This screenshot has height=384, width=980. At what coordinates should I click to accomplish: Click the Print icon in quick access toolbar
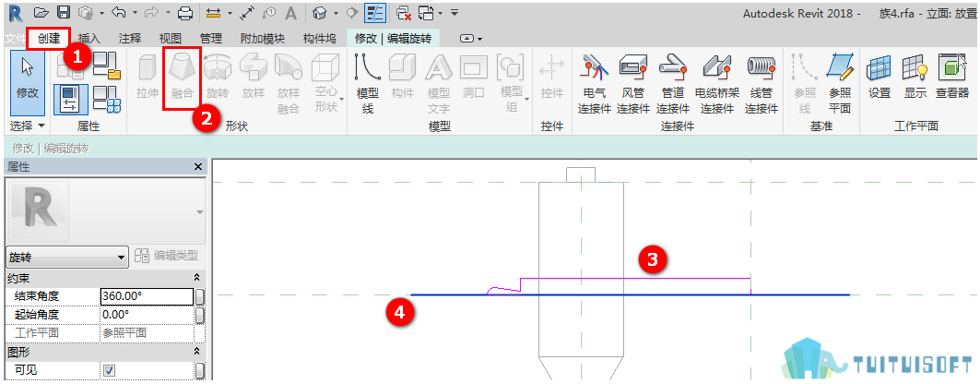pos(185,13)
